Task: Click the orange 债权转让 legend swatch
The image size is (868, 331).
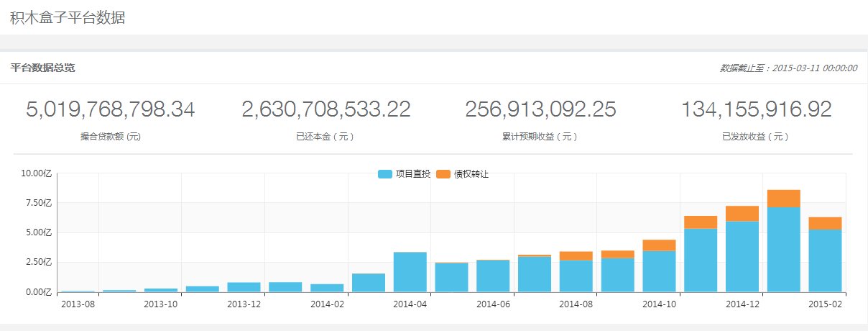Action: 443,174
